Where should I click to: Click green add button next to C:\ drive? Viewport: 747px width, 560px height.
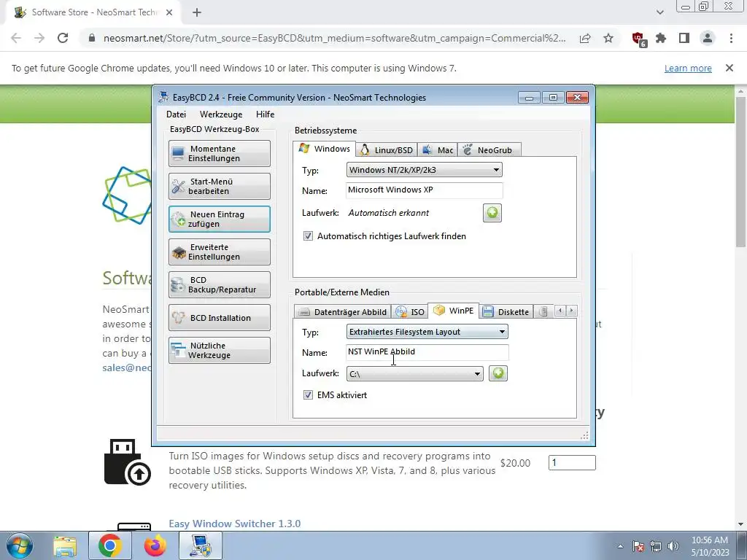pyautogui.click(x=498, y=373)
